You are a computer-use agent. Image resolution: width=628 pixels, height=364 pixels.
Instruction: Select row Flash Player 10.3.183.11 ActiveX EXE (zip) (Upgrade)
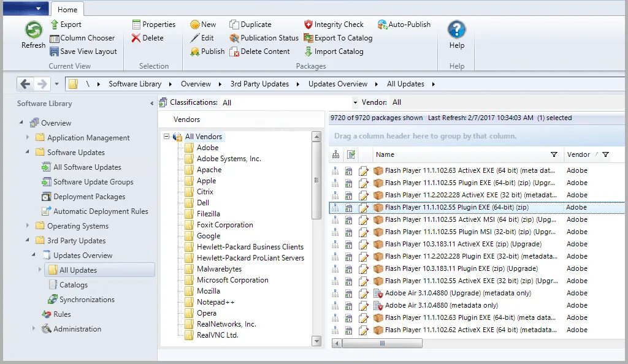click(477, 244)
